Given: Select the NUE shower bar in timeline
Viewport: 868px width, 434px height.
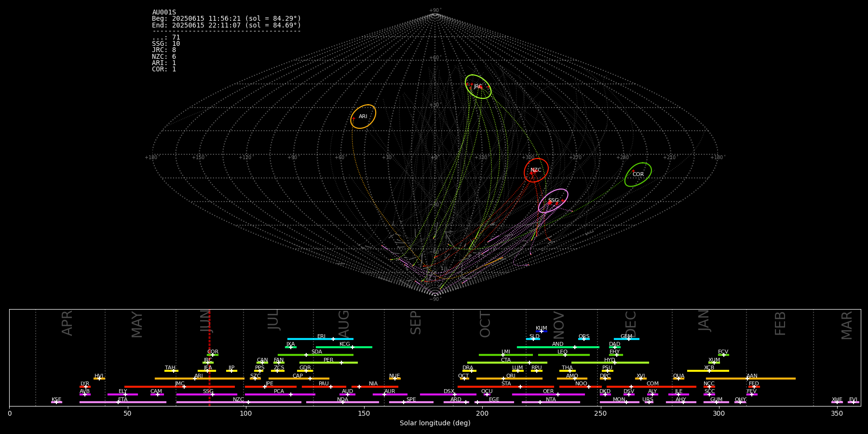Looking at the screenshot, I should pos(395,379).
